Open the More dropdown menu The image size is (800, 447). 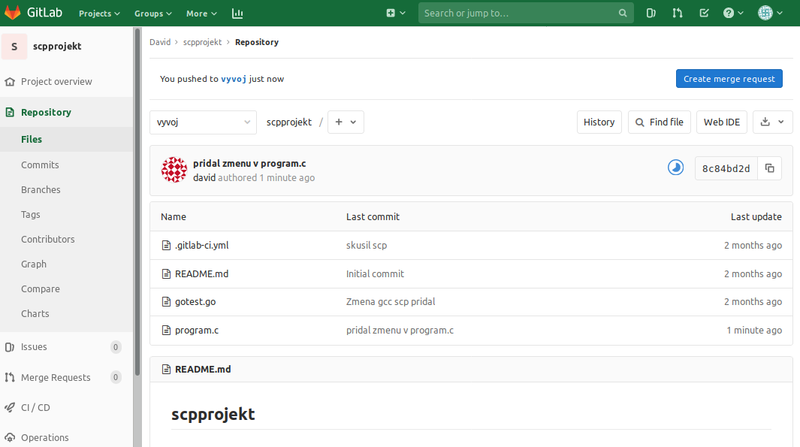[x=201, y=14]
